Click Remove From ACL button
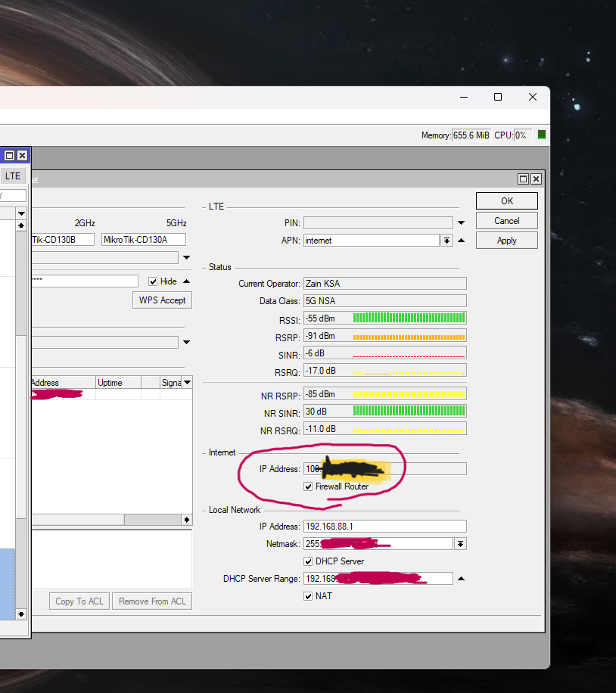Screen dimensions: 616x693 [152, 601]
